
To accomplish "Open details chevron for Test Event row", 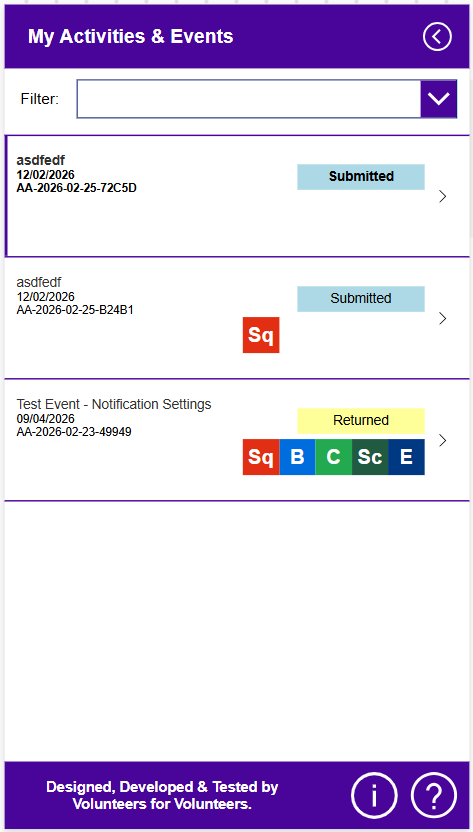I will point(443,440).
